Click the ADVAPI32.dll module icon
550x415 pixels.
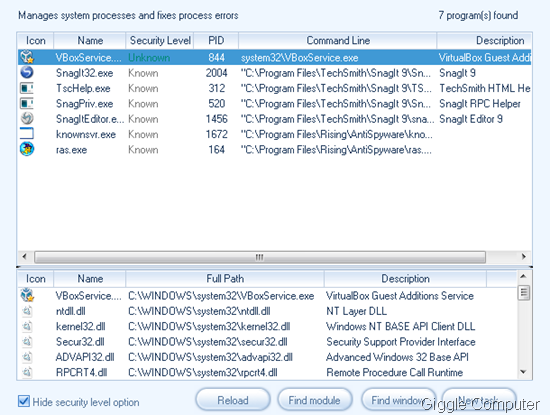click(x=27, y=357)
